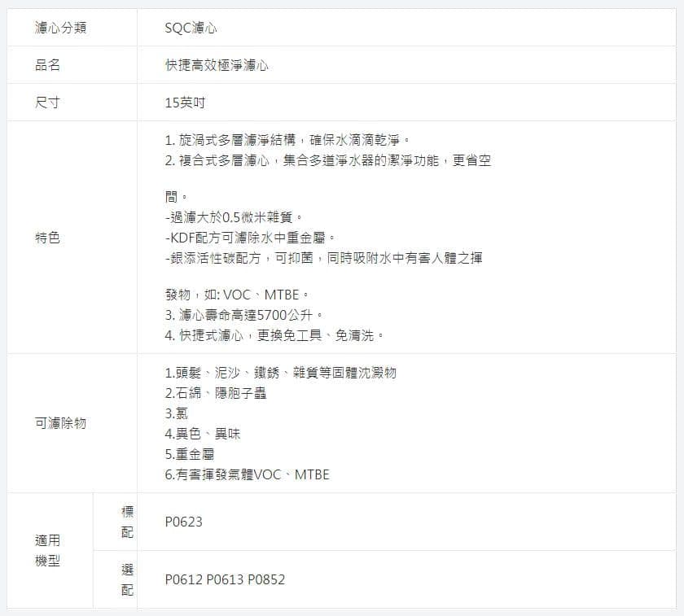Click the 有害揮發氣體VOC、MTBE list item
This screenshot has height=616, width=684.
click(247, 474)
